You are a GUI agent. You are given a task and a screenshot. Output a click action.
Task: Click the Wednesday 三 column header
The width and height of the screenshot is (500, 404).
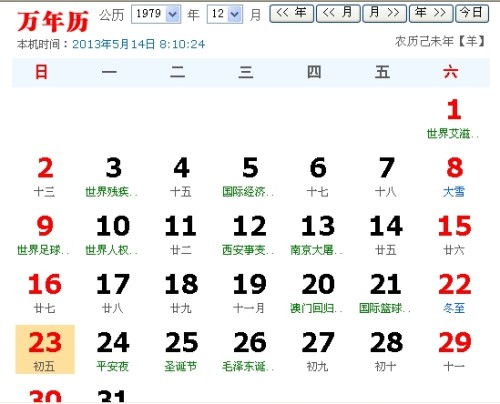(246, 72)
